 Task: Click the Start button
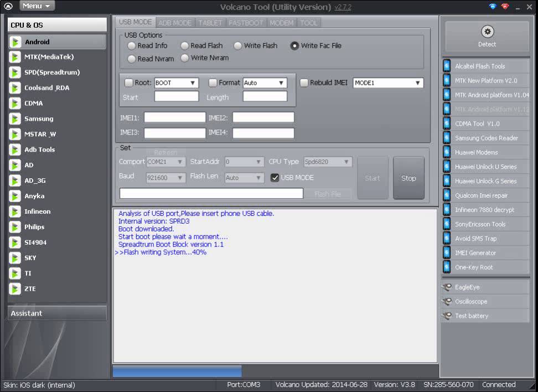(373, 178)
